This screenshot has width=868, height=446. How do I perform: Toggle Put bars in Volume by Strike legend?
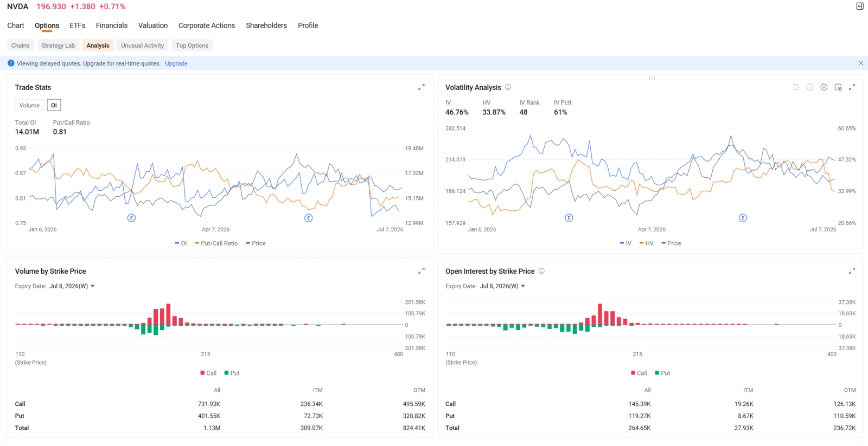coord(232,373)
